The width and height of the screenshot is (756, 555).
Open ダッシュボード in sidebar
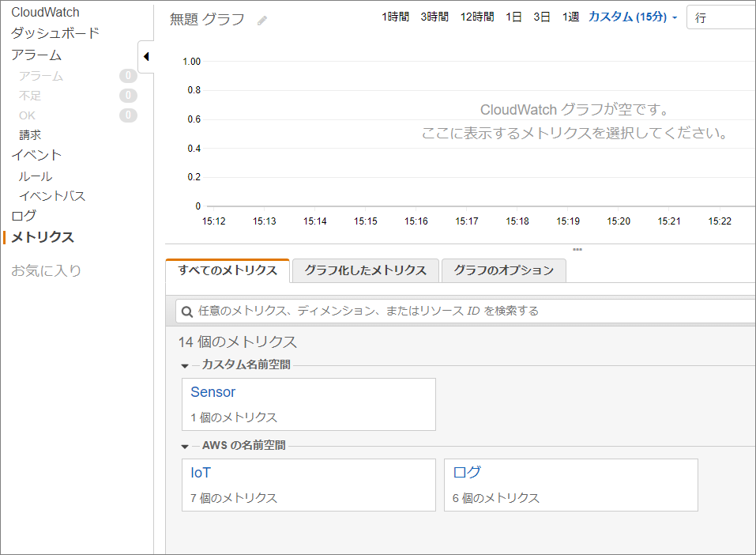[55, 33]
